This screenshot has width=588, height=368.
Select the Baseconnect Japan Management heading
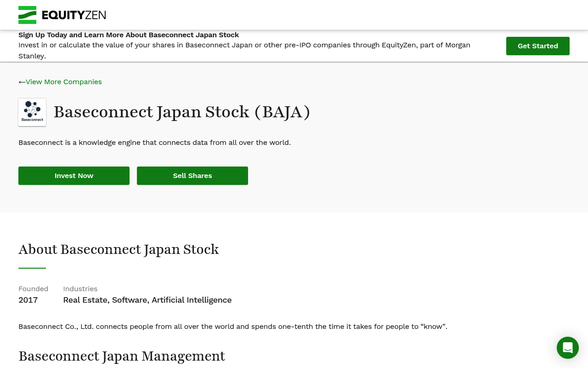point(122,356)
